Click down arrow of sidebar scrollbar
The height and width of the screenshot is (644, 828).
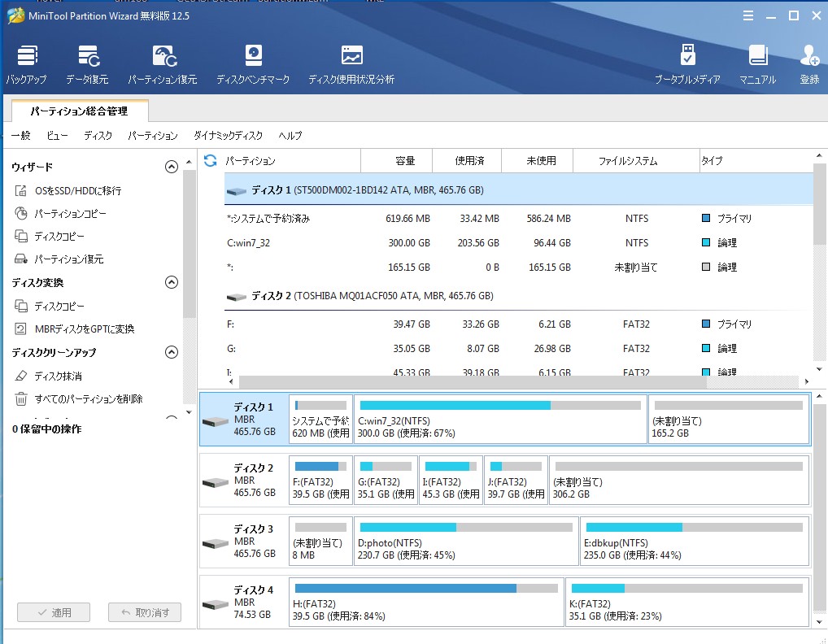pos(189,412)
